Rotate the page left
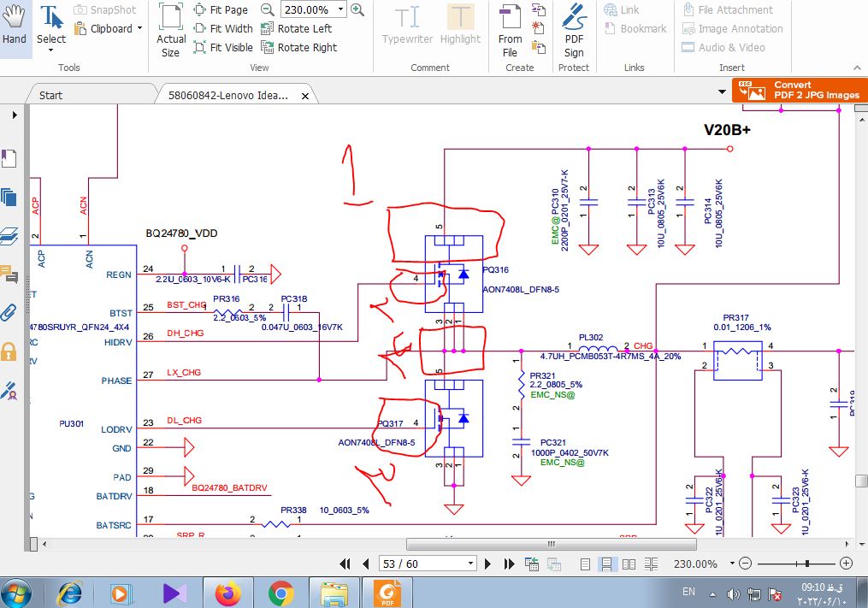Image resolution: width=868 pixels, height=608 pixels. (x=296, y=29)
